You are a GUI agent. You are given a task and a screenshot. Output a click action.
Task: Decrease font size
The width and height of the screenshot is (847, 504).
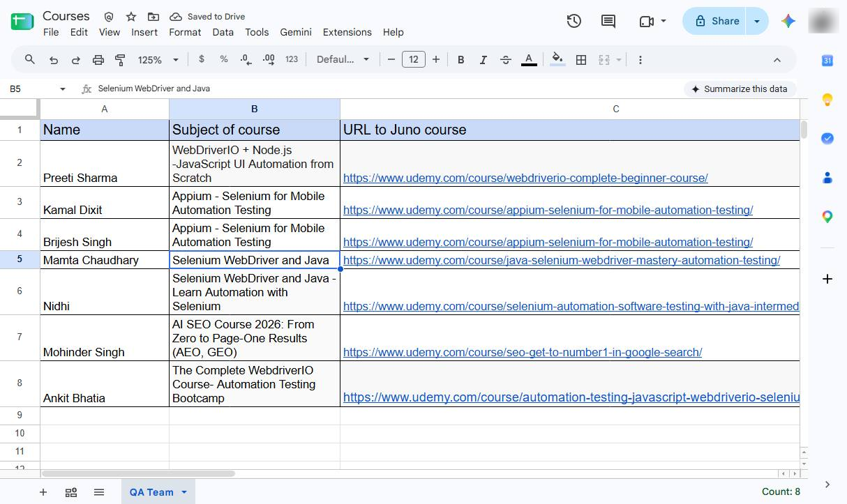pos(391,60)
